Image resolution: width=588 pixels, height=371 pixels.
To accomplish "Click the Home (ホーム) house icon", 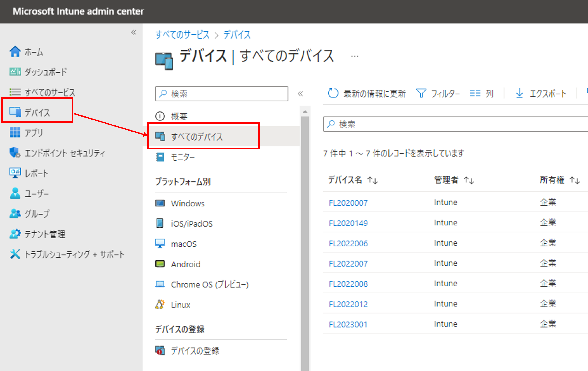I will pos(15,52).
